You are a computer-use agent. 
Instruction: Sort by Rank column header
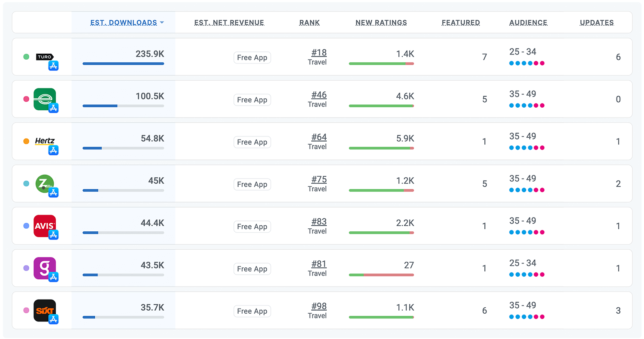310,23
